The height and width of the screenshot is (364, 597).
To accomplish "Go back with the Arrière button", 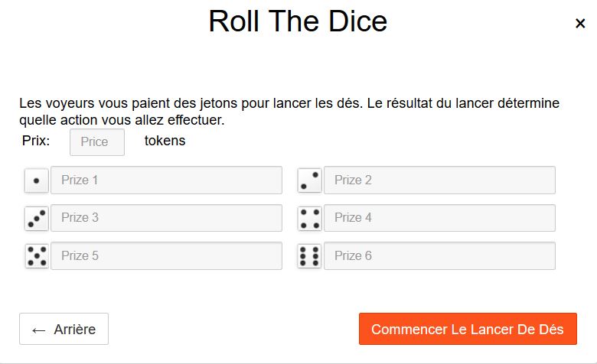I will [64, 330].
